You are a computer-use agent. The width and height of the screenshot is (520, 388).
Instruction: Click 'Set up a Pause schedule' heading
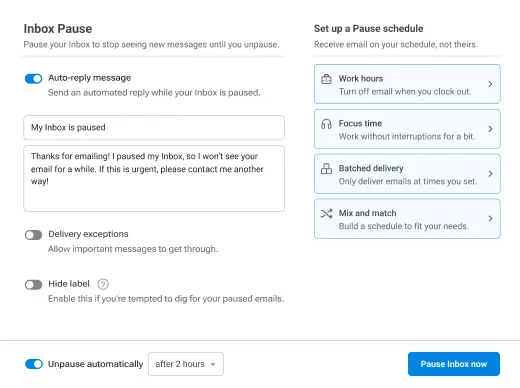coord(369,29)
